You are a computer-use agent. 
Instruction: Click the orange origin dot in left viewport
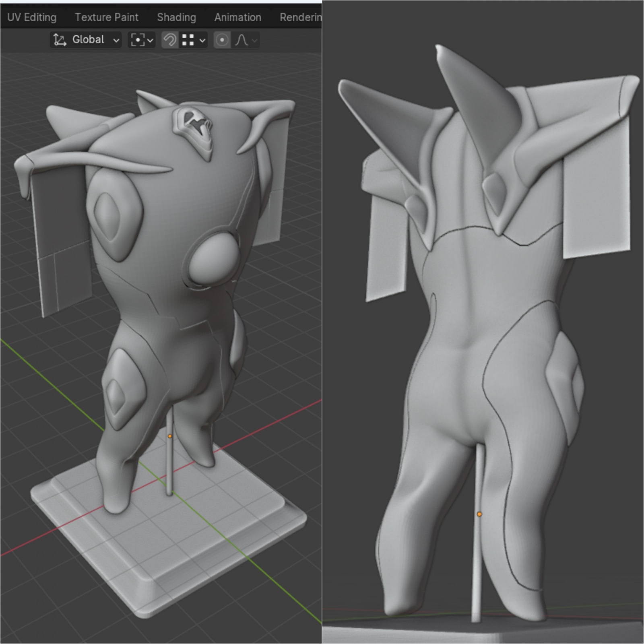coord(170,436)
